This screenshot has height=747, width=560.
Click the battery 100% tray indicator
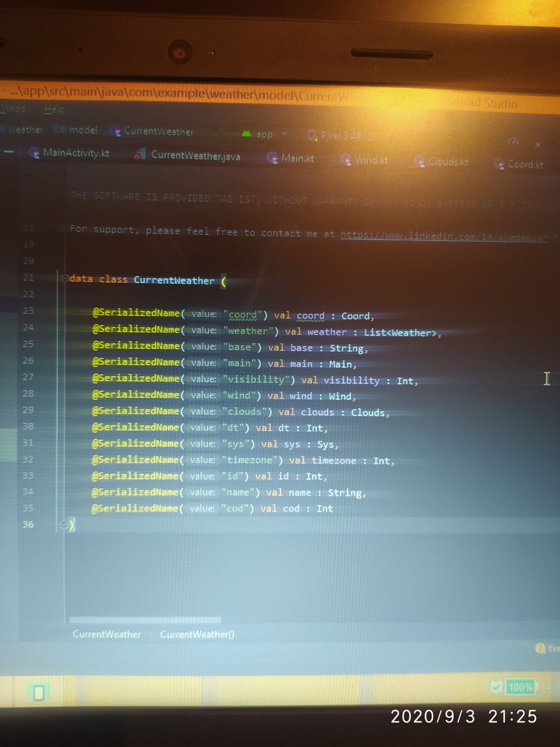coord(520,687)
